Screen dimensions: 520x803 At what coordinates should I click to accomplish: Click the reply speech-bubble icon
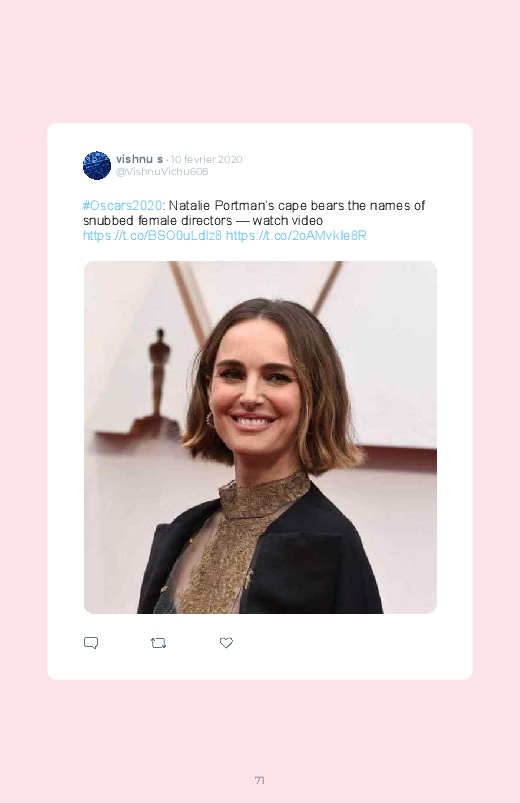(91, 643)
